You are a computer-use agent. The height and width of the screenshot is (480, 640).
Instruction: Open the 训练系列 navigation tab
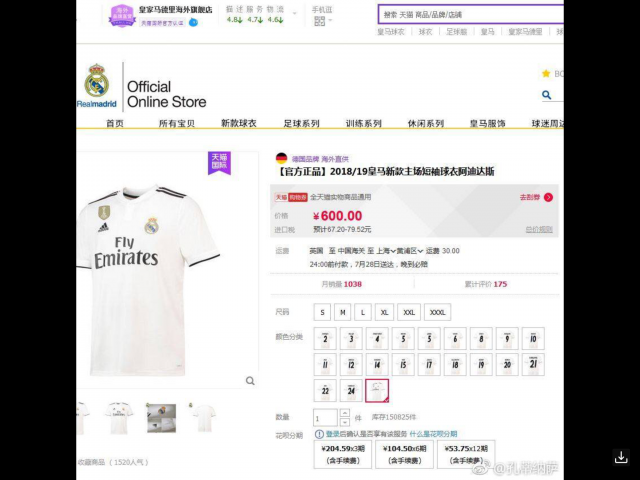pyautogui.click(x=363, y=123)
